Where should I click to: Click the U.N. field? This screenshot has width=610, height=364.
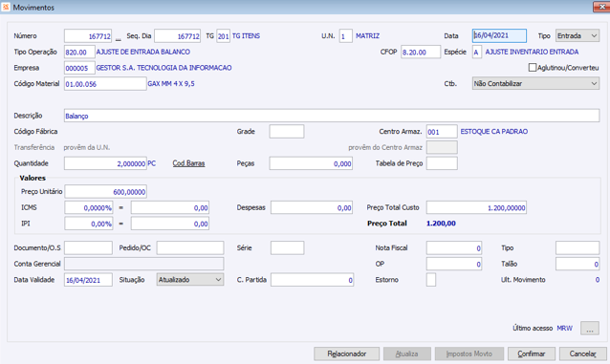pyautogui.click(x=346, y=35)
